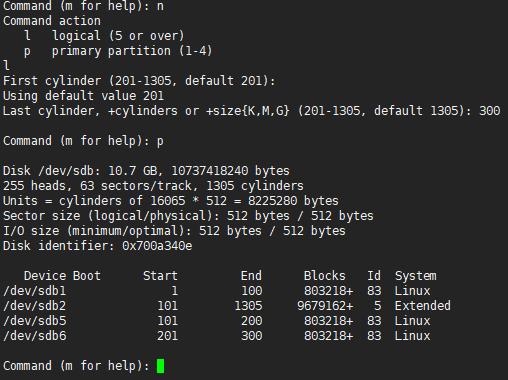Click the 'Disk identifier: 0x700a340e' line

pos(98,246)
